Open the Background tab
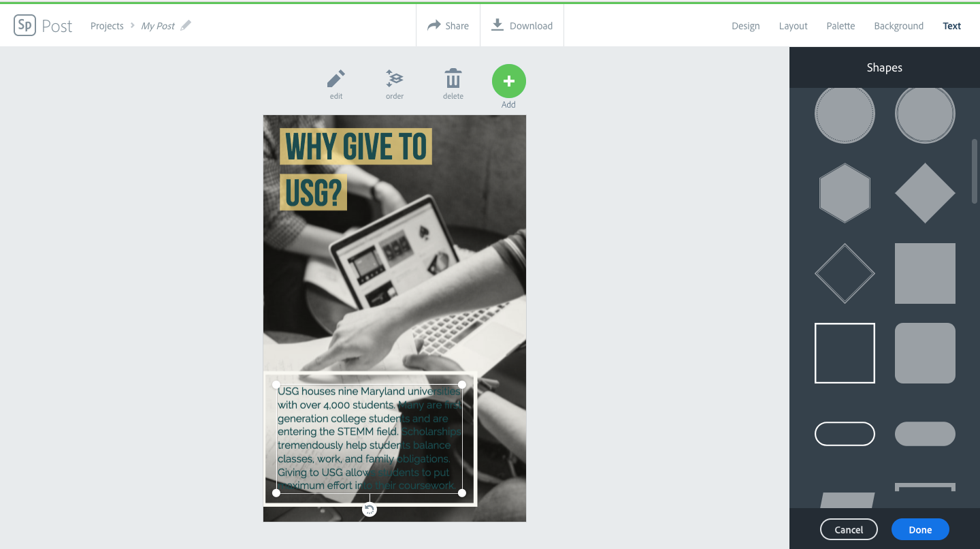 tap(898, 26)
